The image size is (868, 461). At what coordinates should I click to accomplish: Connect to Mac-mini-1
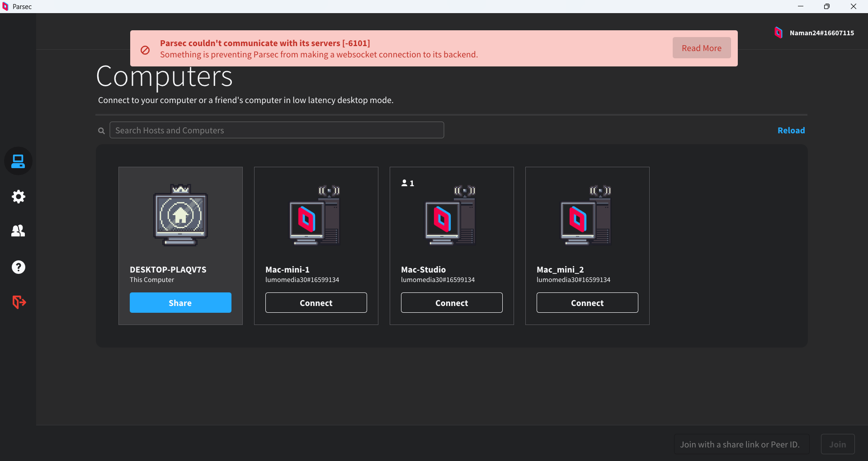click(316, 303)
